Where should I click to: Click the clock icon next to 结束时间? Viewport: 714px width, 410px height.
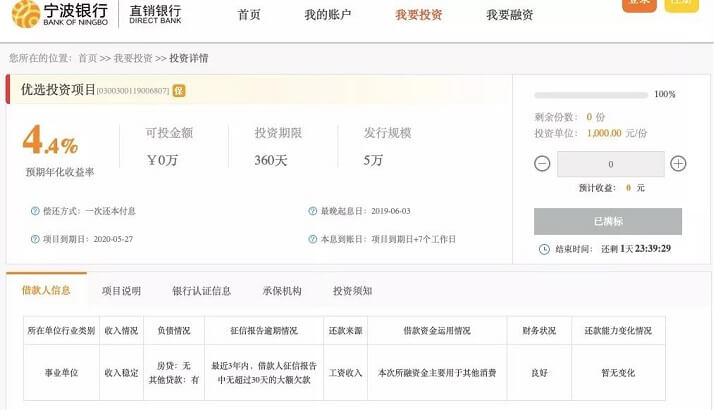point(544,249)
